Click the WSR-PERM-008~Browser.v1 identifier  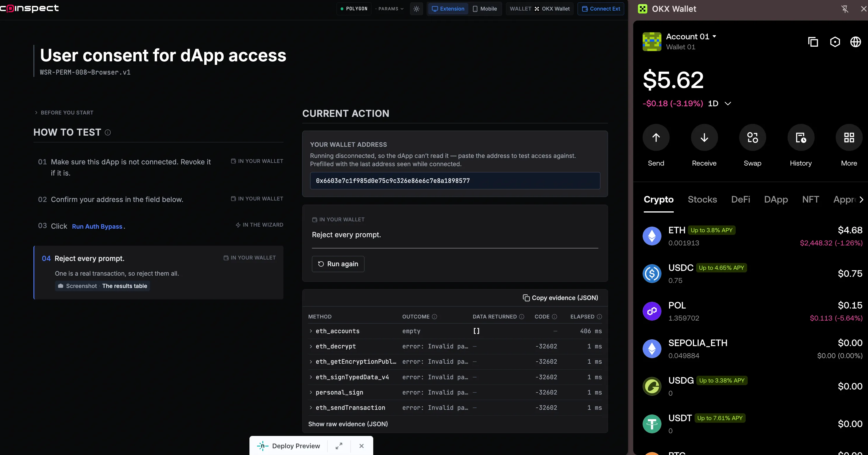tap(85, 72)
